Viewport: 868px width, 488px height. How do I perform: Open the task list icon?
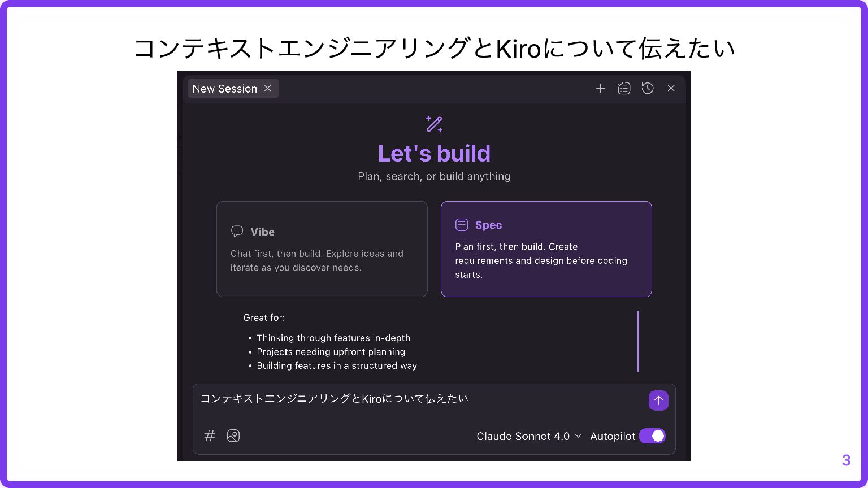[624, 88]
